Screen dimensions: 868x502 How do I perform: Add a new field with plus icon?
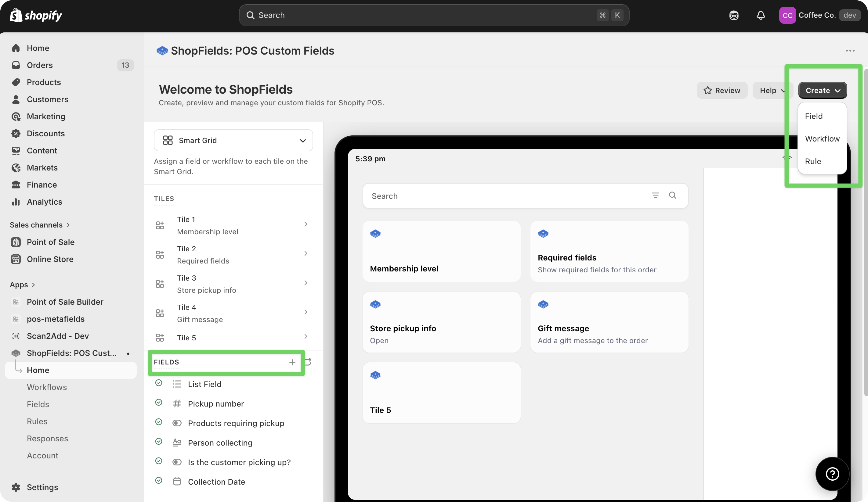292,362
